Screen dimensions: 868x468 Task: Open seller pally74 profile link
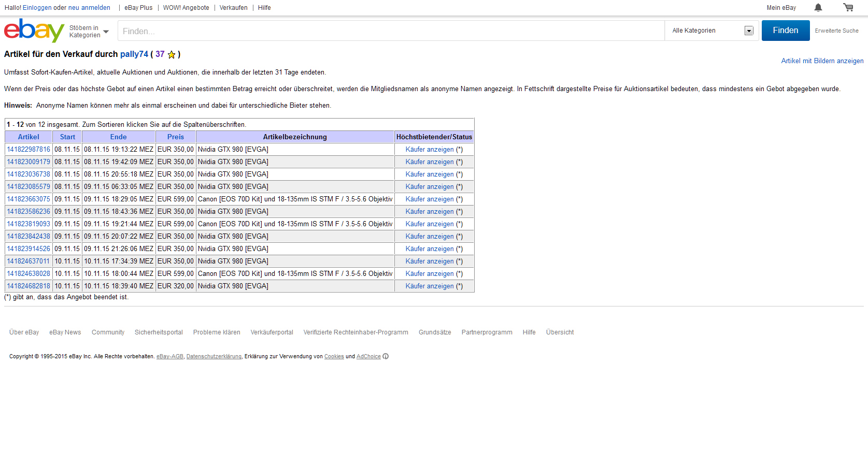134,54
